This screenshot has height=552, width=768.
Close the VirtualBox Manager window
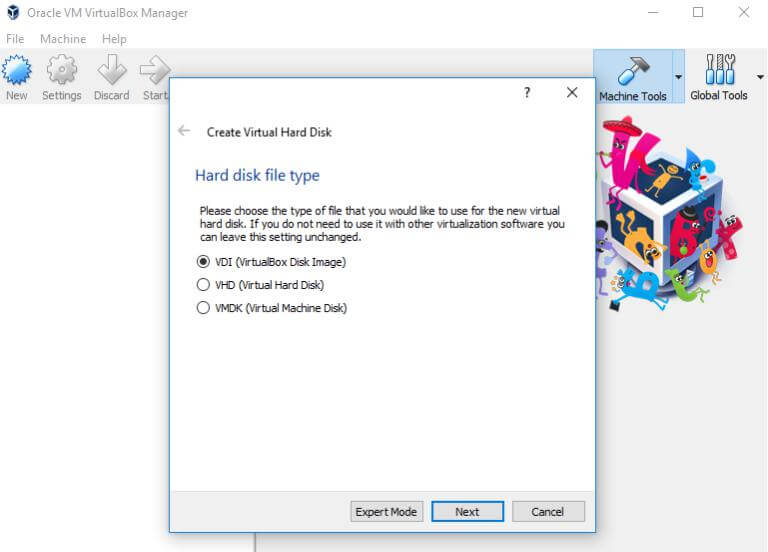[x=744, y=13]
